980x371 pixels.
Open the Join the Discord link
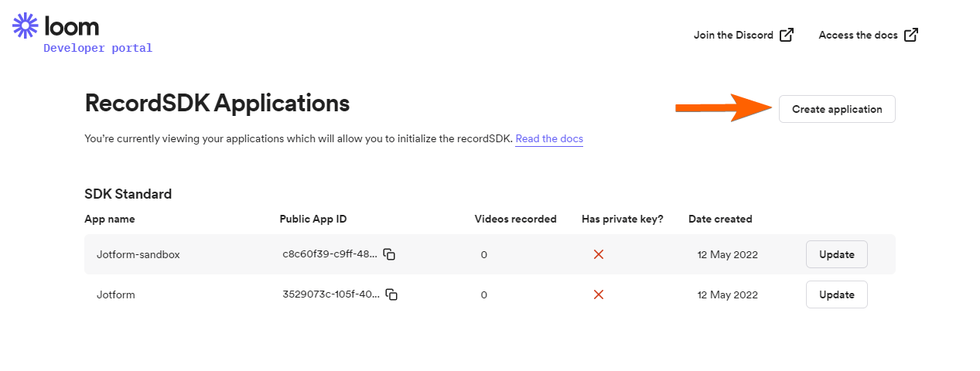pos(733,35)
